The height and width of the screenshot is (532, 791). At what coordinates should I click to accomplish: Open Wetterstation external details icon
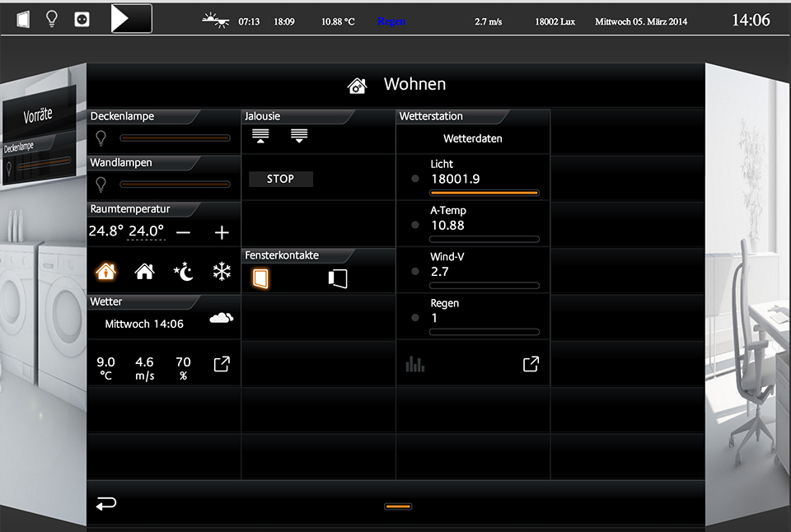pos(531,364)
